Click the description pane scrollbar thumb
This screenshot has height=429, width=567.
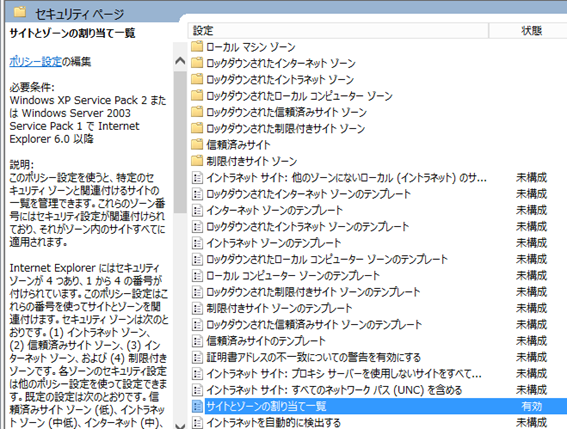180,142
